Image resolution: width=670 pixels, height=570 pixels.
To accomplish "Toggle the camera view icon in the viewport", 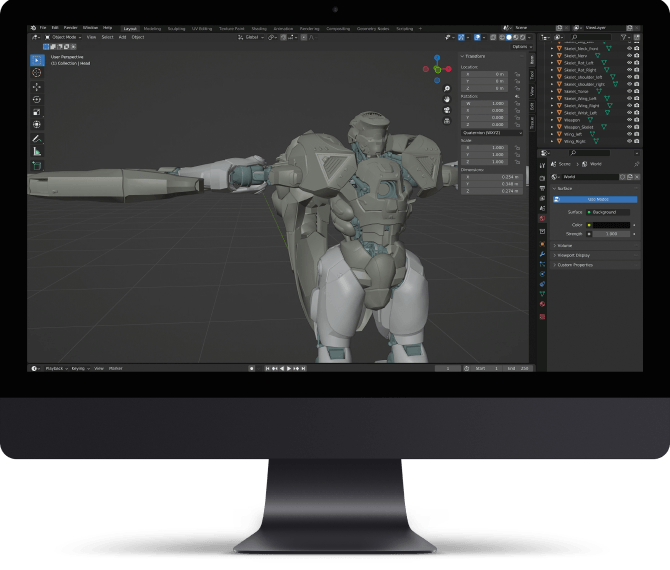I will pyautogui.click(x=447, y=110).
